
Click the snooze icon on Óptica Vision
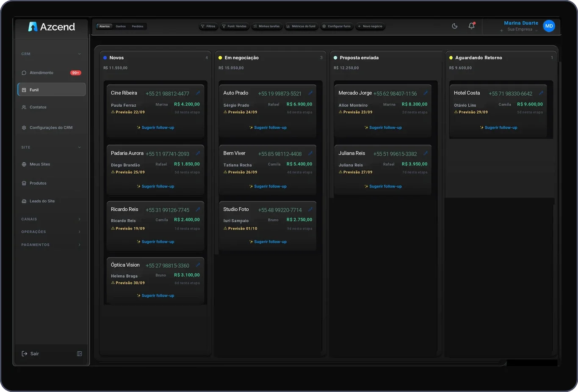[198, 265]
